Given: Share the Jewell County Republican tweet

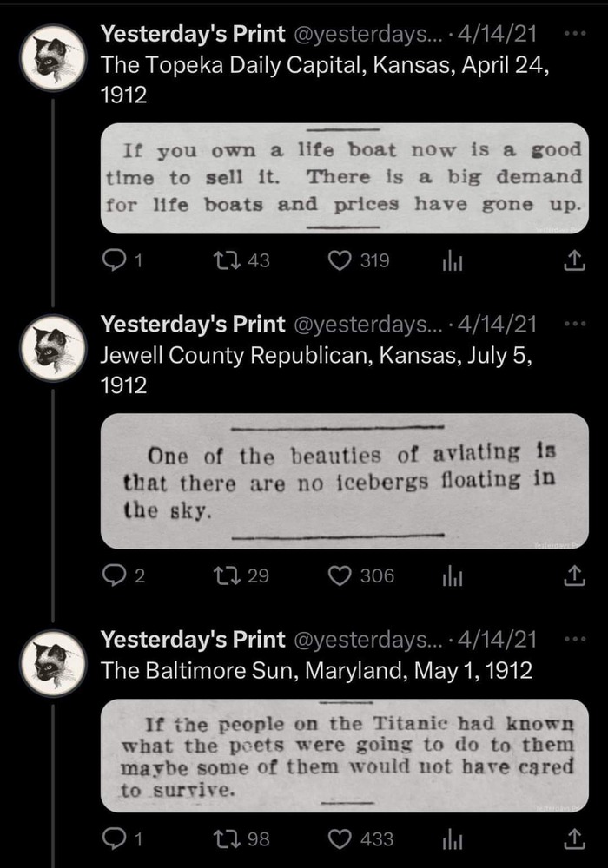Looking at the screenshot, I should point(572,575).
